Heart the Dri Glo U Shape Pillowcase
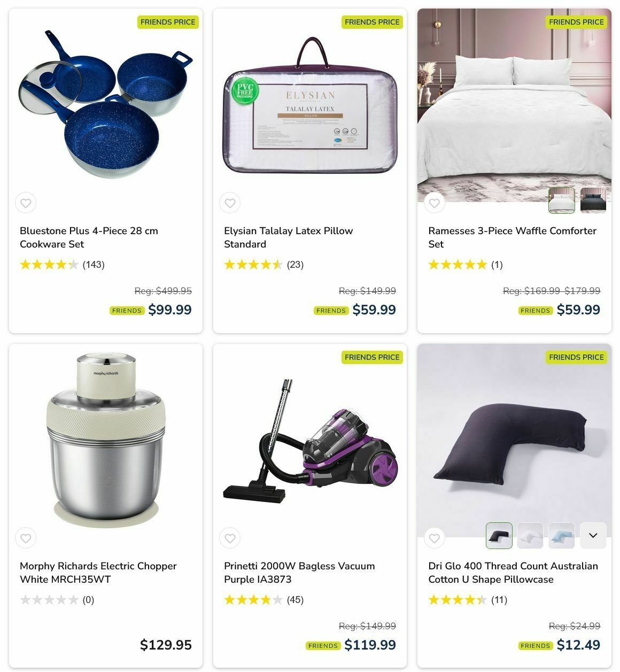This screenshot has height=672, width=620. [434, 538]
